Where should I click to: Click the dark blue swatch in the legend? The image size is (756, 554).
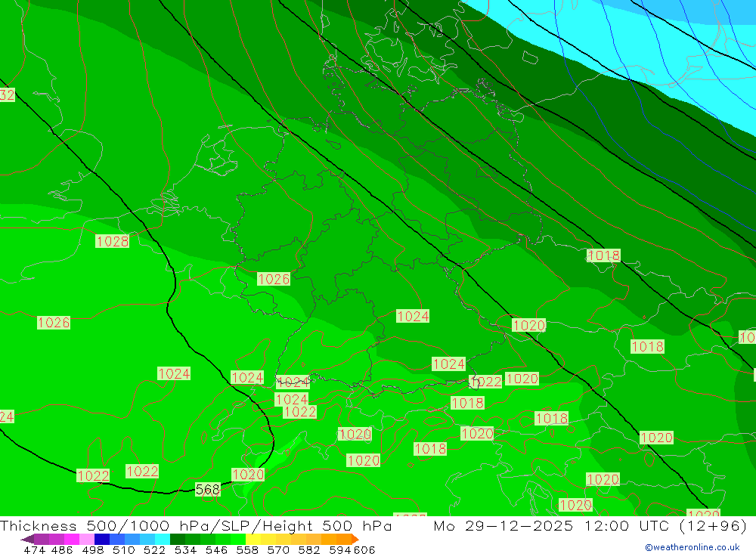click(x=102, y=539)
